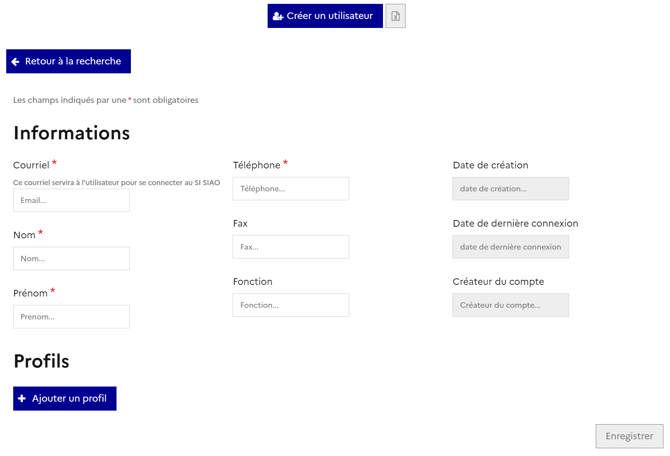Click the left arrow icon on Retour
Viewport: 670px width, 456px height.
(x=16, y=62)
